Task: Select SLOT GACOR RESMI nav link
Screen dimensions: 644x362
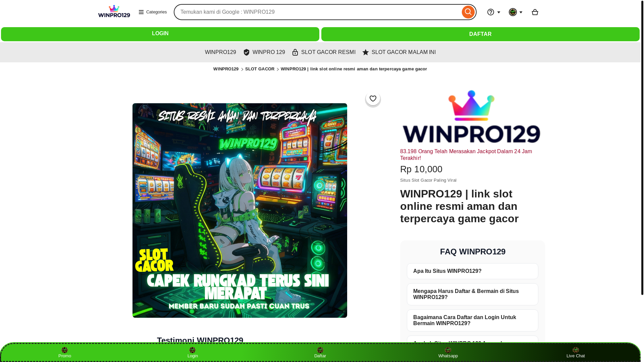Action: coord(324,52)
